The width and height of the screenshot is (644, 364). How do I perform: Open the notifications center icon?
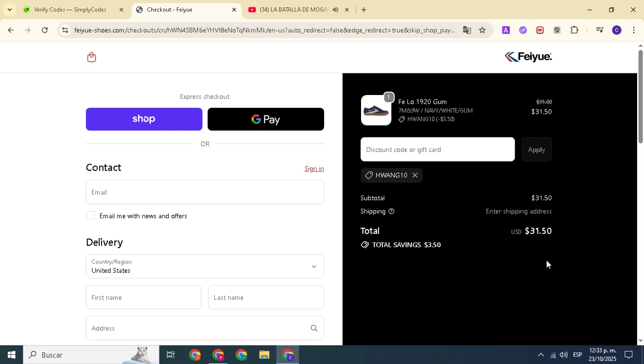click(x=629, y=355)
